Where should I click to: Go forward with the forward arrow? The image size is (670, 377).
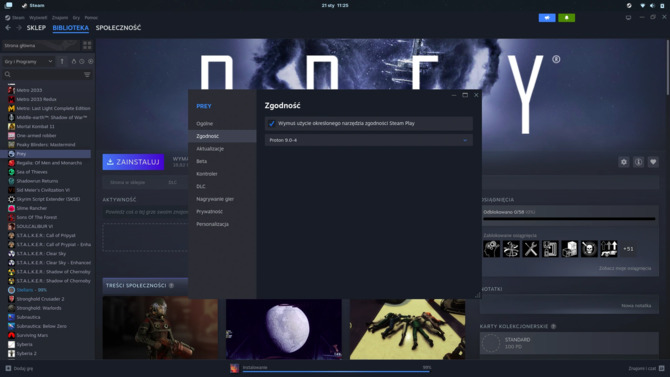(19, 28)
